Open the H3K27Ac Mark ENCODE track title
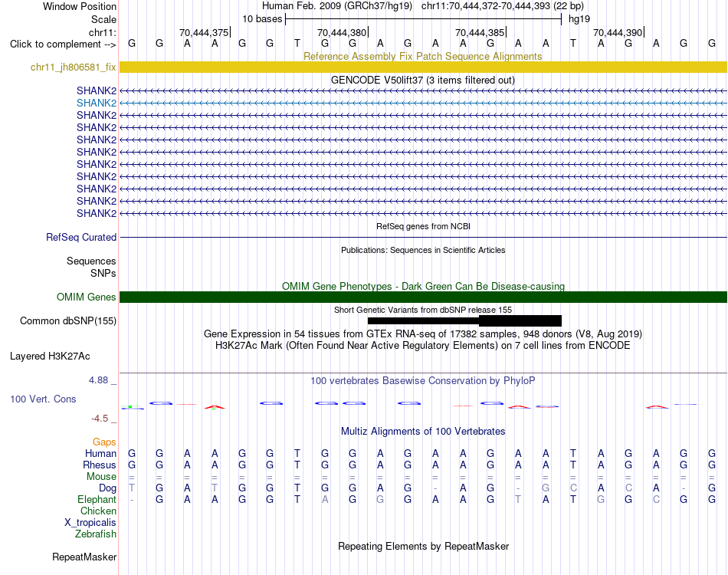728x575 pixels. pyautogui.click(x=422, y=346)
